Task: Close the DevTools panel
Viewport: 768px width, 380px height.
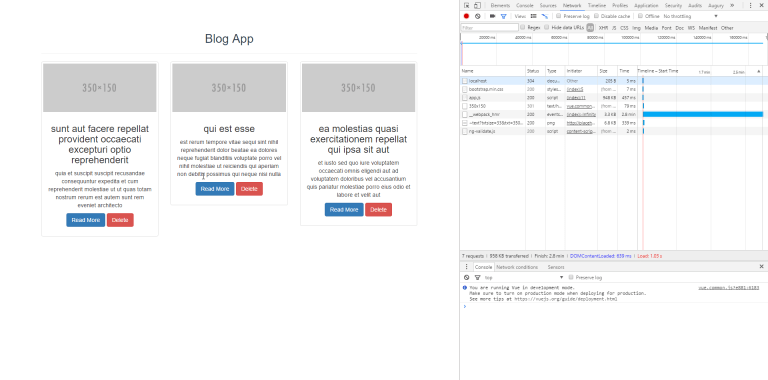Action: [761, 5]
